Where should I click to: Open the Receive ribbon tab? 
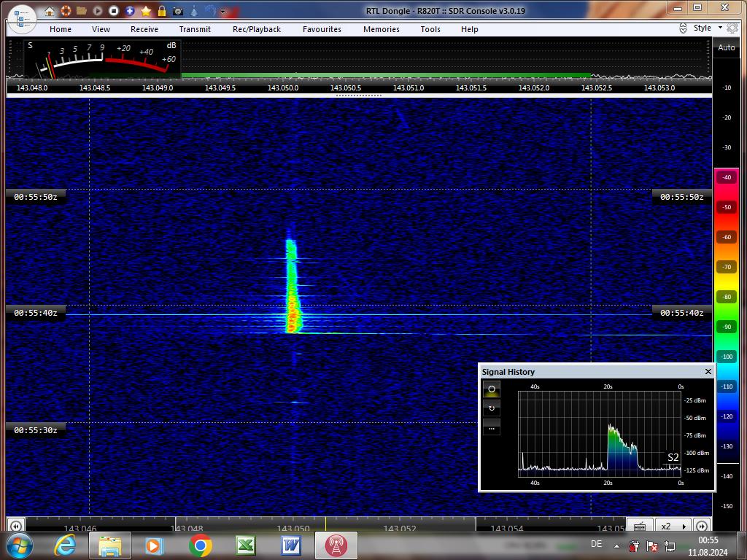click(144, 29)
